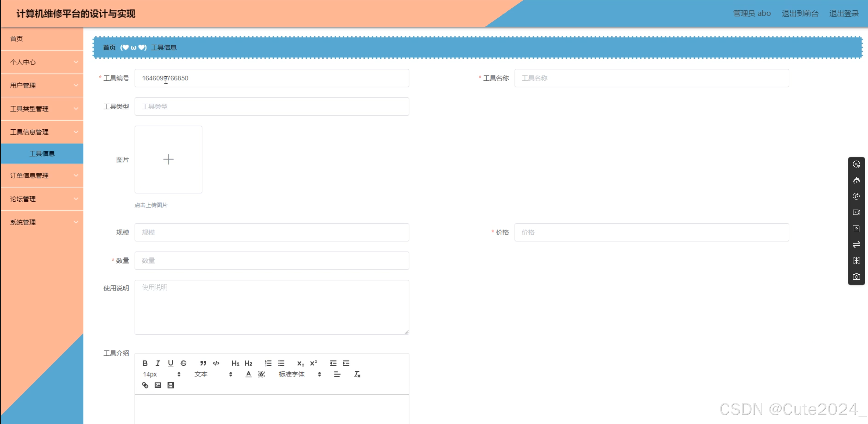Toggle bold formatting in the editor
Image resolution: width=868 pixels, height=424 pixels.
pos(145,363)
